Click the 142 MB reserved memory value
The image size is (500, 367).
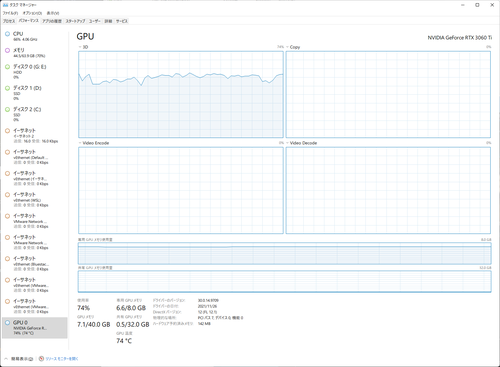204,323
